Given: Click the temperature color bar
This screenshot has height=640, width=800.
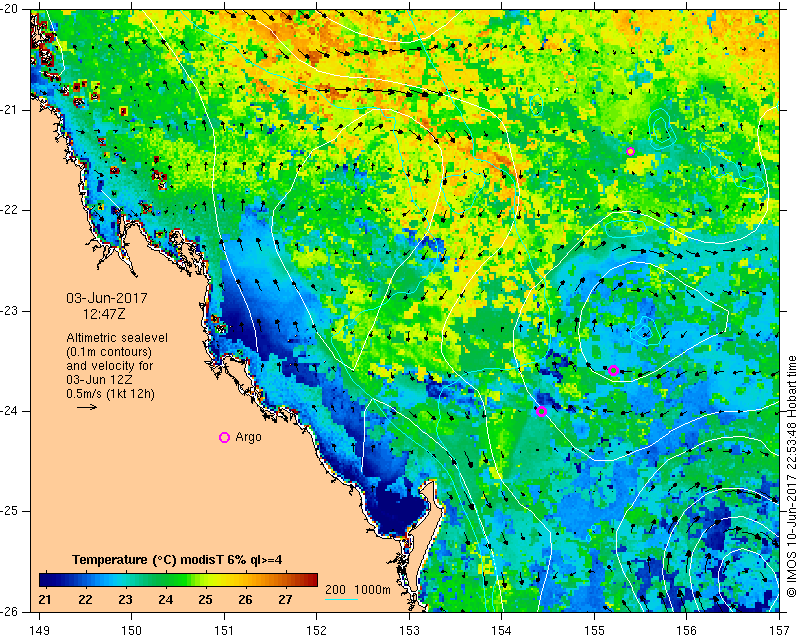Looking at the screenshot, I should [178, 580].
